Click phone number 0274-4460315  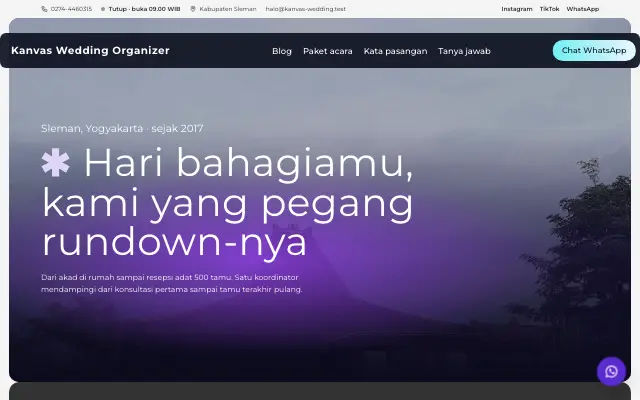[x=71, y=9]
